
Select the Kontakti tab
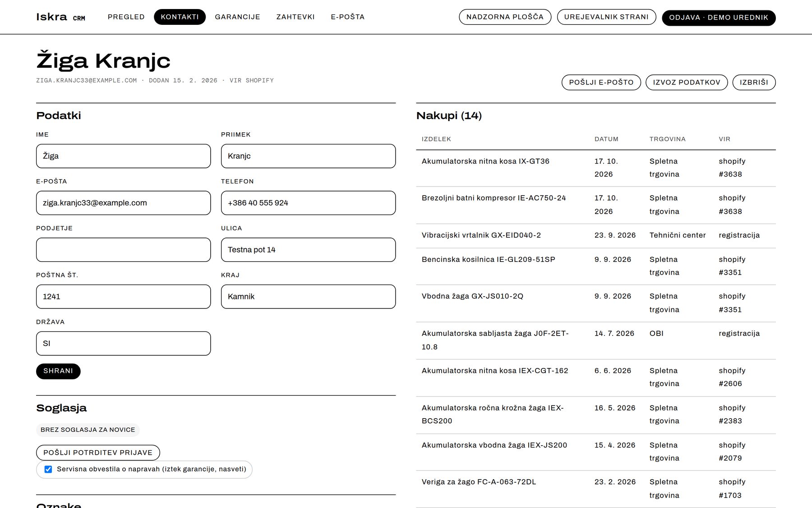tap(180, 17)
